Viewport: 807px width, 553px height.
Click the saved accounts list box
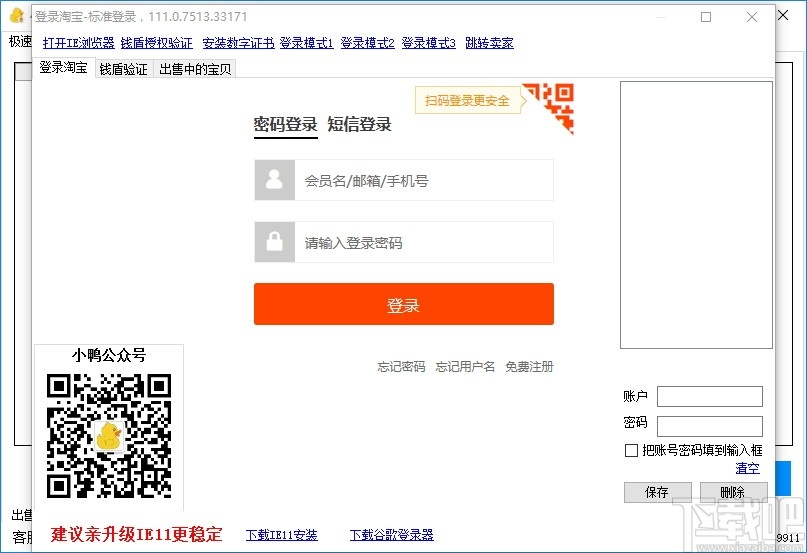pos(696,215)
